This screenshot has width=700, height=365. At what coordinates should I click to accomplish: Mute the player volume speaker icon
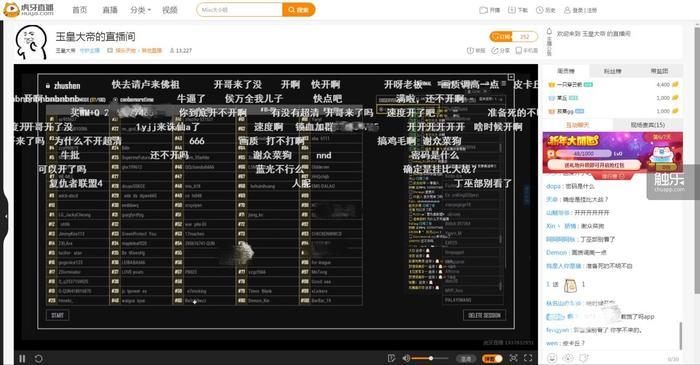coord(406,358)
